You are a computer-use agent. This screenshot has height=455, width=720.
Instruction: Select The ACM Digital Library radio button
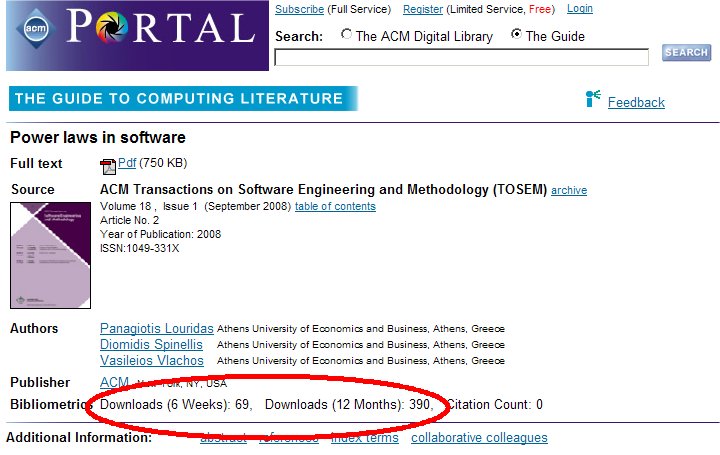coord(346,34)
